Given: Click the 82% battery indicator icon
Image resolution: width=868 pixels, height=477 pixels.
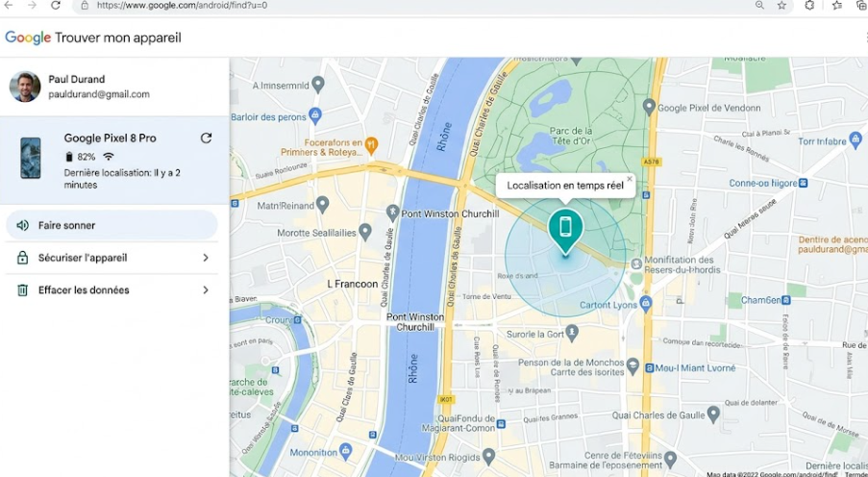Looking at the screenshot, I should click(x=69, y=157).
